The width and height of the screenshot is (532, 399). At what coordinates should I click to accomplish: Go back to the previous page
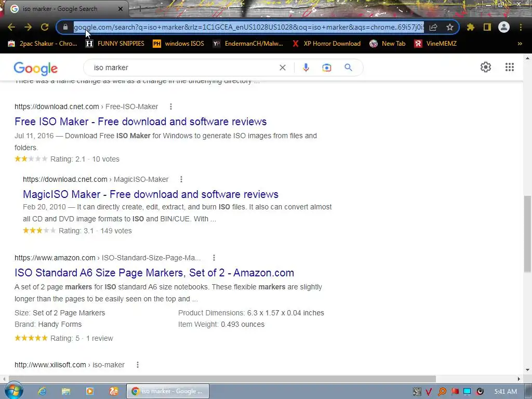pyautogui.click(x=11, y=27)
